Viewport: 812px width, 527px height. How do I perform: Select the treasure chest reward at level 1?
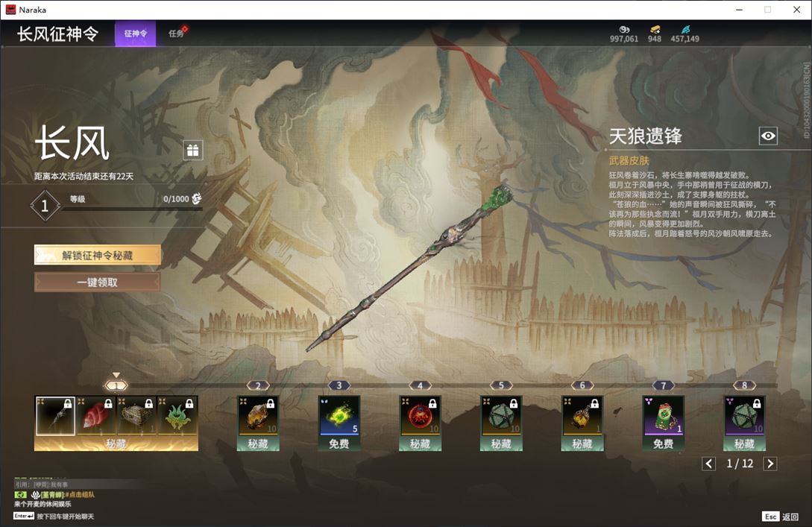[x=136, y=416]
